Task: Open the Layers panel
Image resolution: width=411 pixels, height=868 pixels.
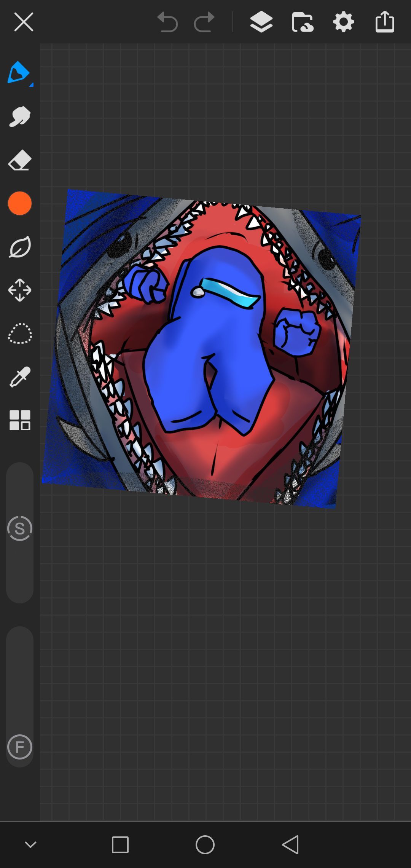Action: coord(261,22)
